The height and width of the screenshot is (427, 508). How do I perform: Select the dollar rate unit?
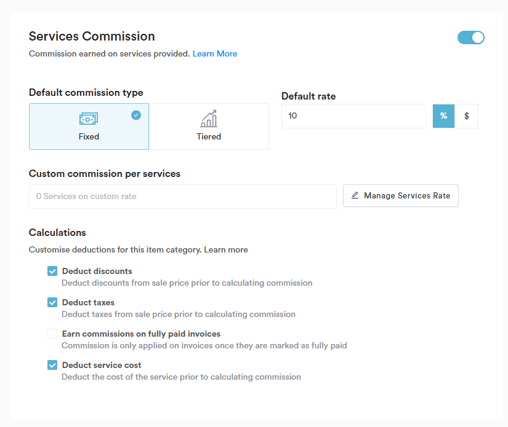466,116
